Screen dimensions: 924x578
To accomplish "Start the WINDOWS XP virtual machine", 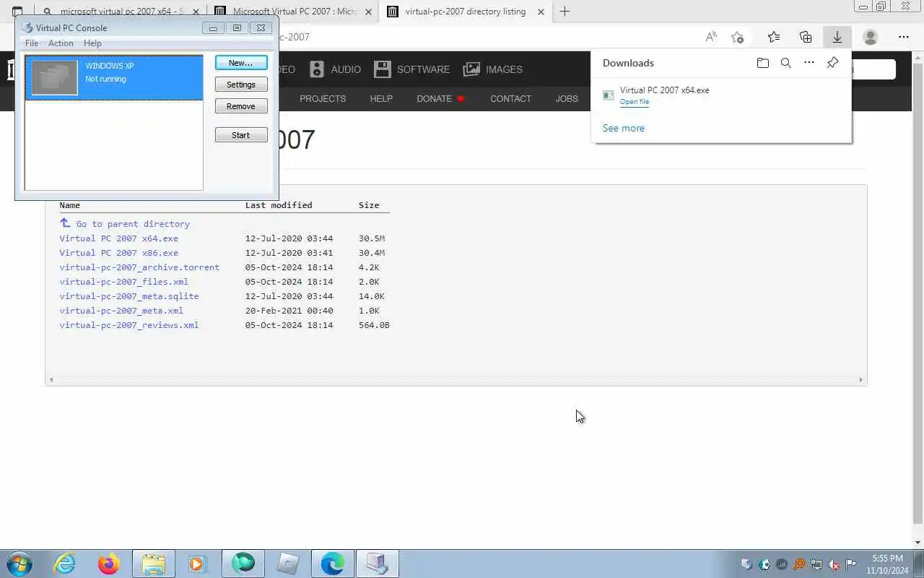I will [241, 135].
